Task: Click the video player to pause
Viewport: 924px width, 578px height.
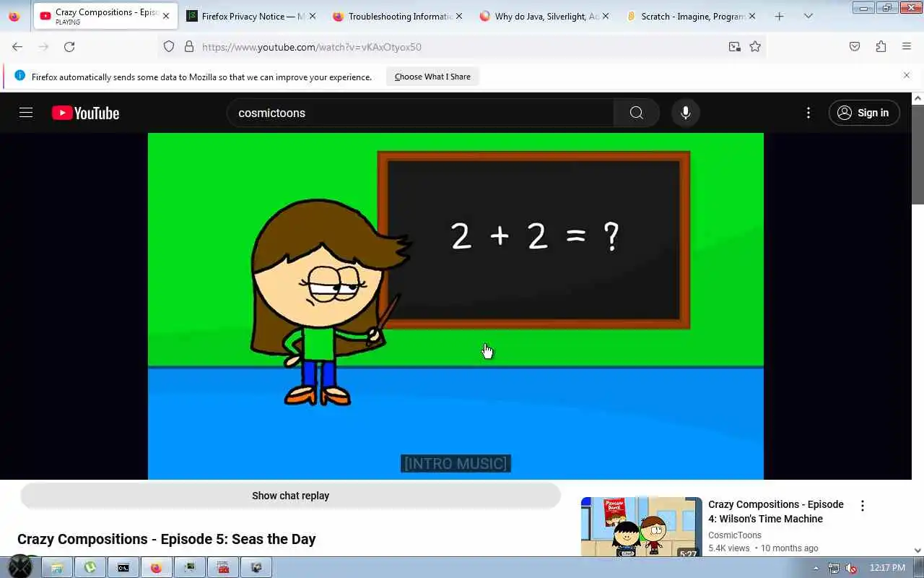Action: (456, 306)
